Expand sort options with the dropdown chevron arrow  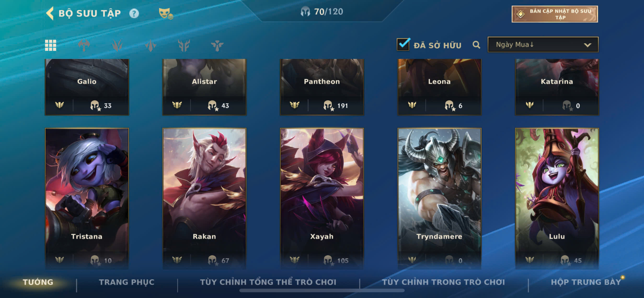click(x=587, y=45)
